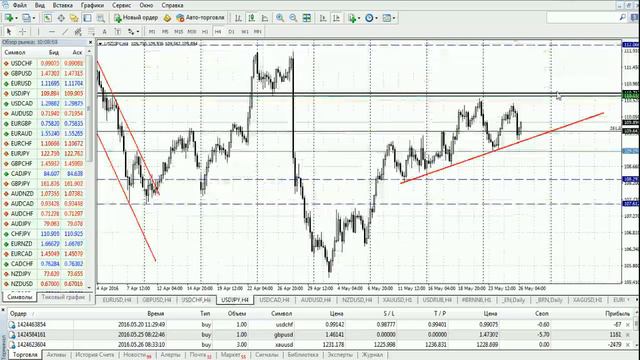
Task: Switch timeframe to M15
Action: 178,31
